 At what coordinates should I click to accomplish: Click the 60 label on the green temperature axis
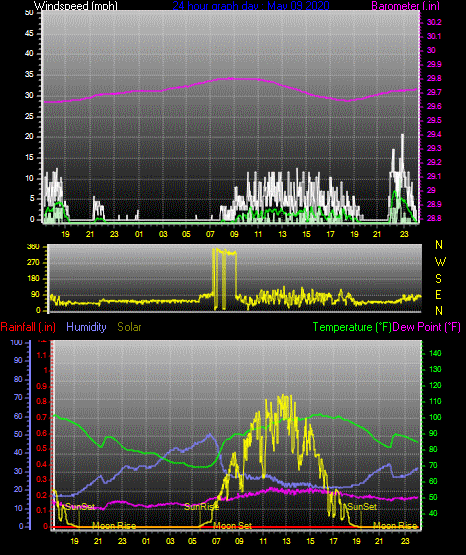(x=433, y=481)
